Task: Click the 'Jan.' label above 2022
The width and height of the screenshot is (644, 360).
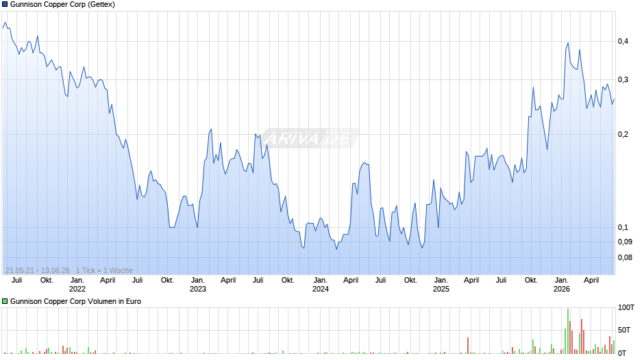Action: coord(77,280)
